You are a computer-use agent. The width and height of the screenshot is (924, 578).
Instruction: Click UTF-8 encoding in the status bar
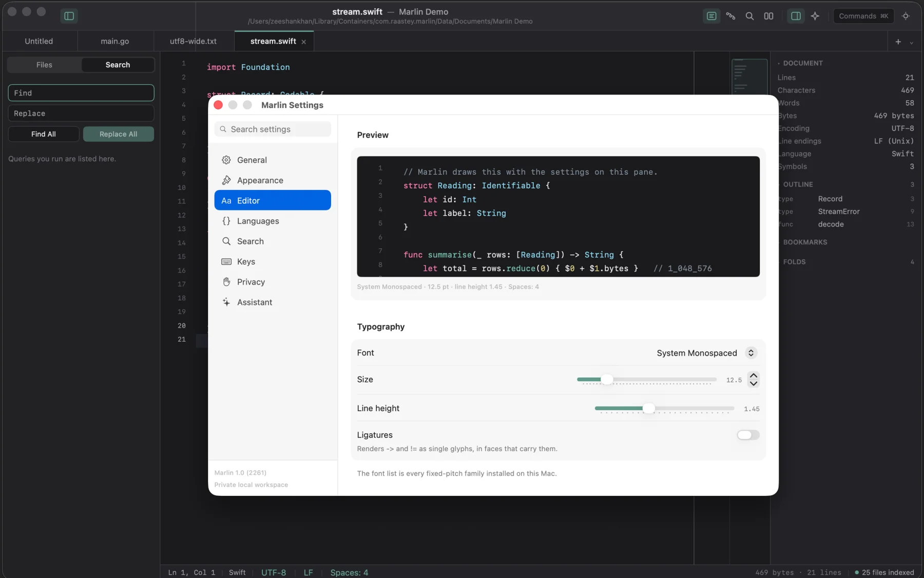coord(274,572)
